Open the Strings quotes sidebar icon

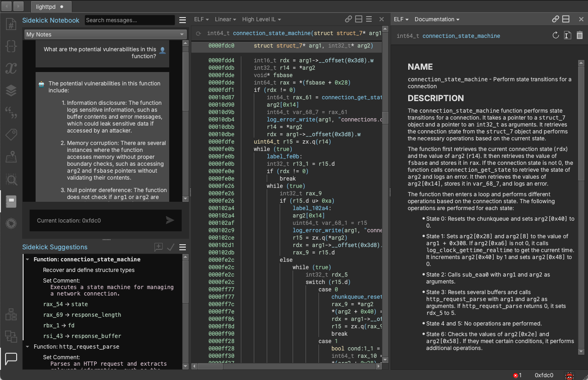pyautogui.click(x=11, y=113)
